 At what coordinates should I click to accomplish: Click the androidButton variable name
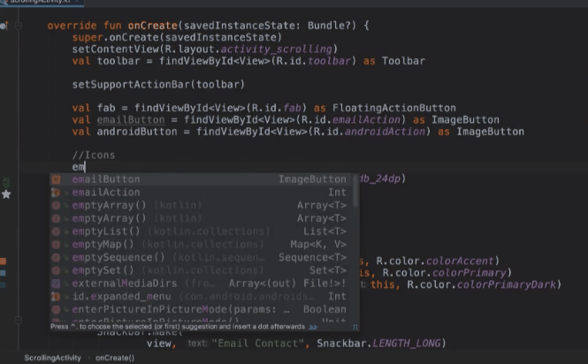coord(137,132)
